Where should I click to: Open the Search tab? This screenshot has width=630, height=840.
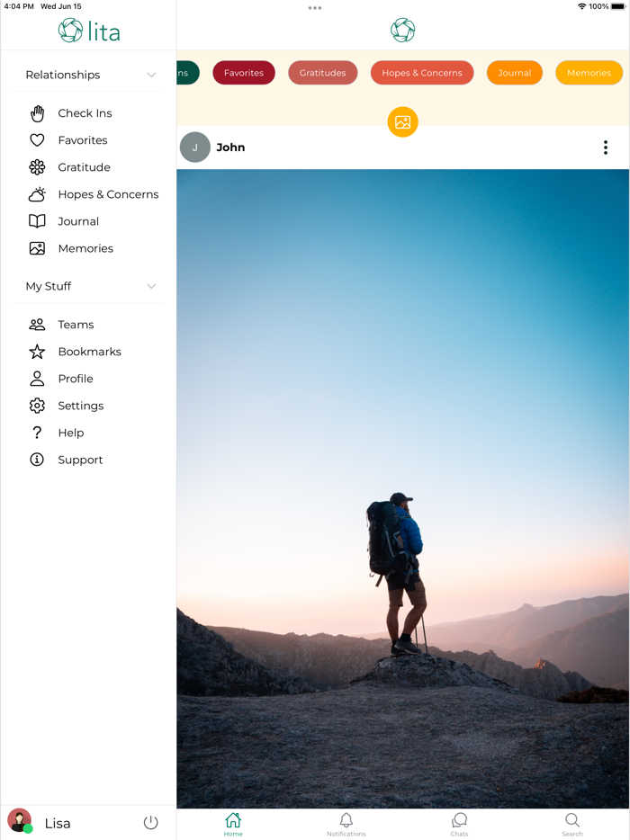tap(572, 824)
